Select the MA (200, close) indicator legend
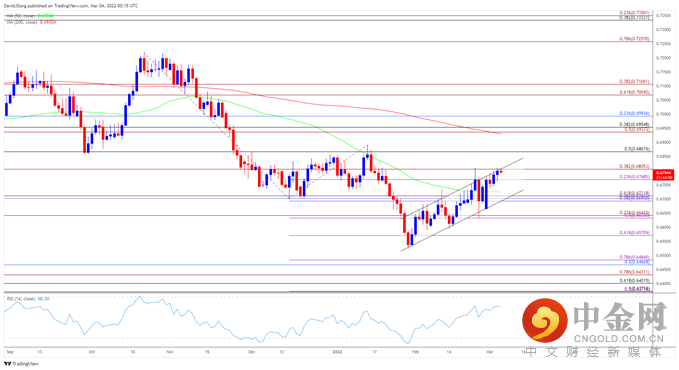The image size is (679, 370). tap(31, 22)
